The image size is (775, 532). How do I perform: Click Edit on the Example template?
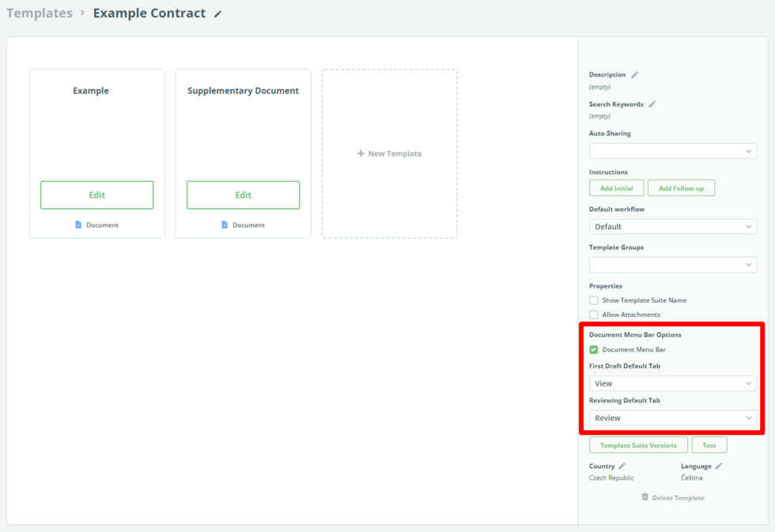coord(96,195)
